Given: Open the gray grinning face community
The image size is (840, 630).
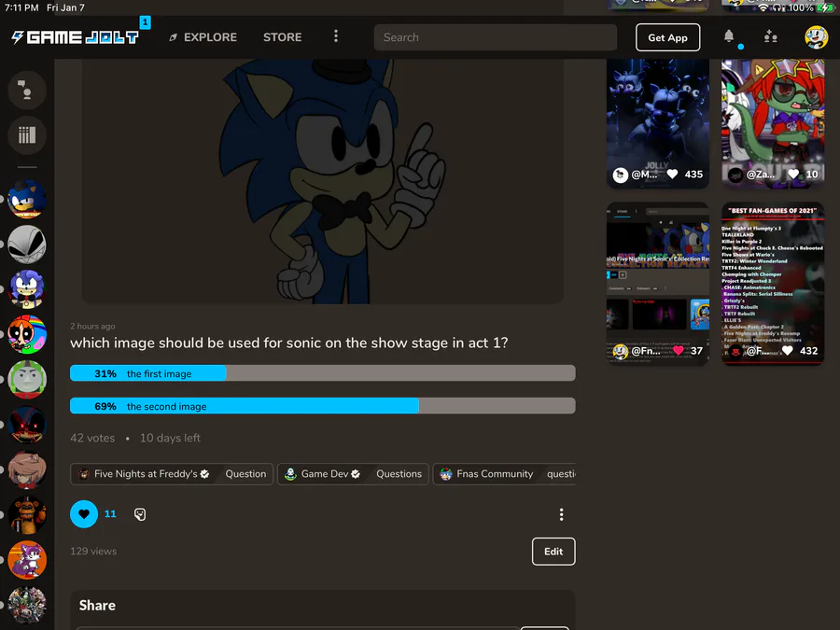Looking at the screenshot, I should click(x=27, y=245).
